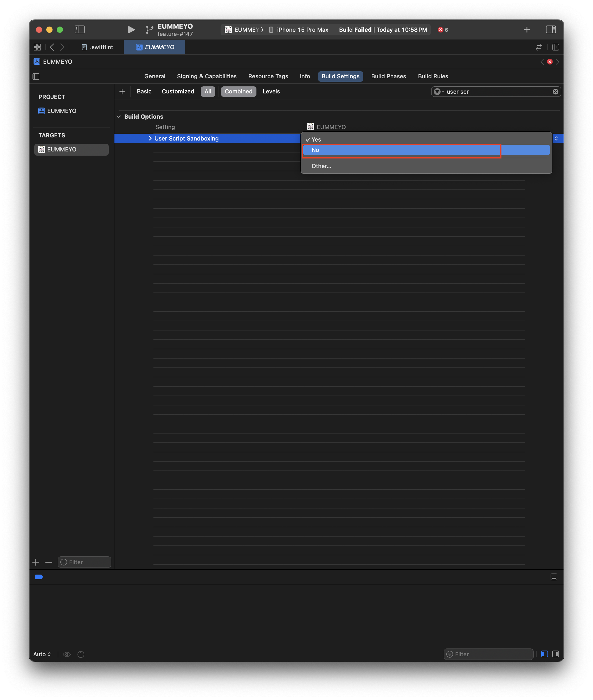Click the EUMMEYO column header in settings
Screen dimensions: 593x700
tap(326, 127)
